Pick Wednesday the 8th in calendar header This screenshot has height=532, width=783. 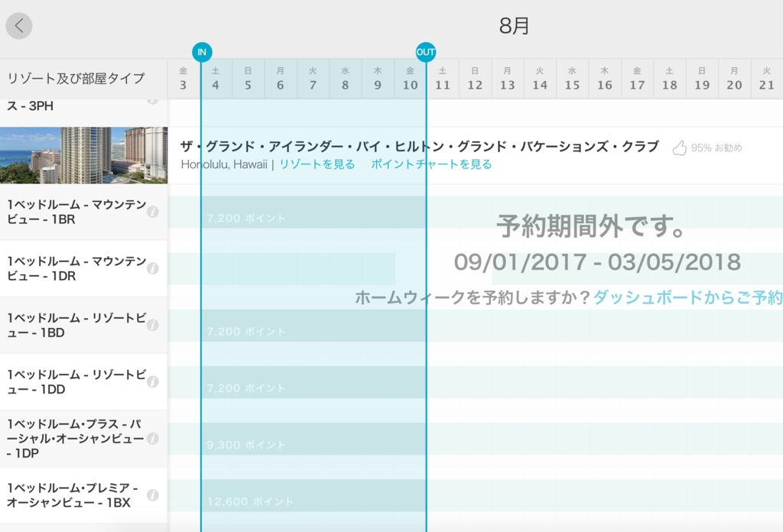346,79
